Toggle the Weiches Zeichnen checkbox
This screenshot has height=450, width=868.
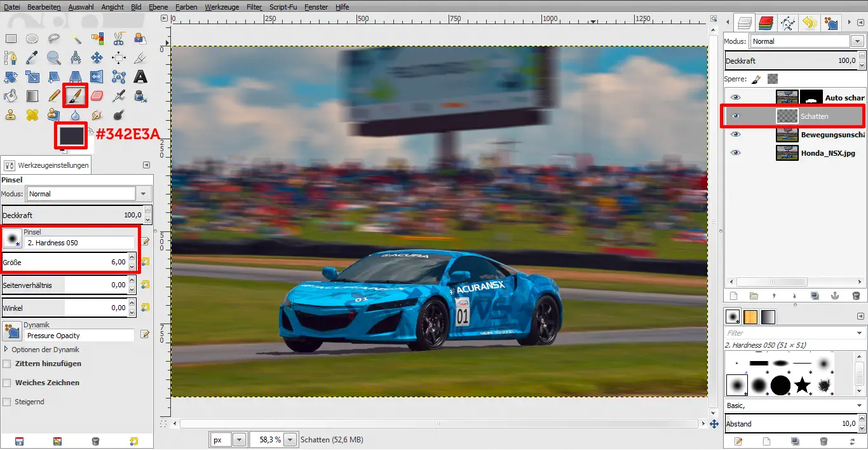click(7, 383)
